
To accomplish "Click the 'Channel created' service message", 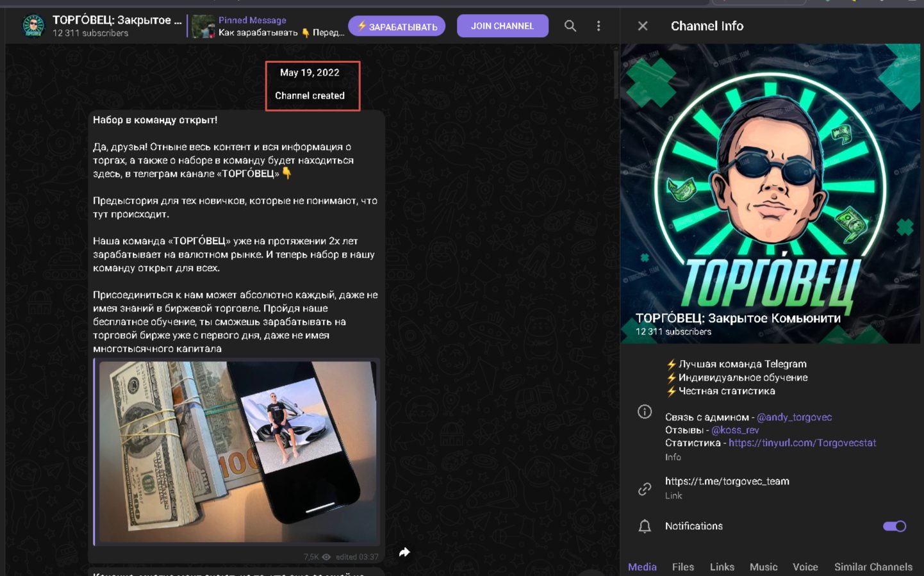I will pos(309,95).
